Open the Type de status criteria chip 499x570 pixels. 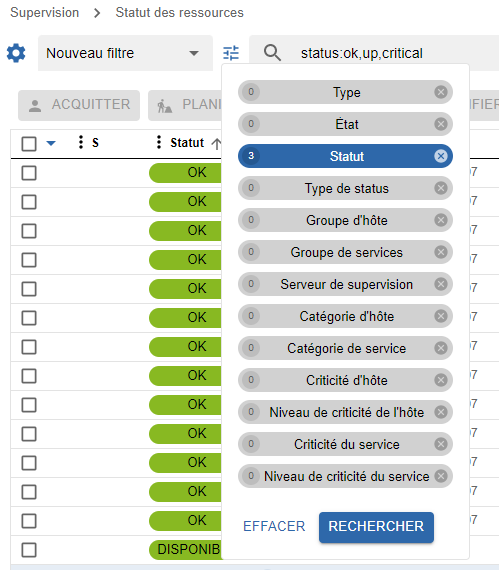[x=345, y=188]
